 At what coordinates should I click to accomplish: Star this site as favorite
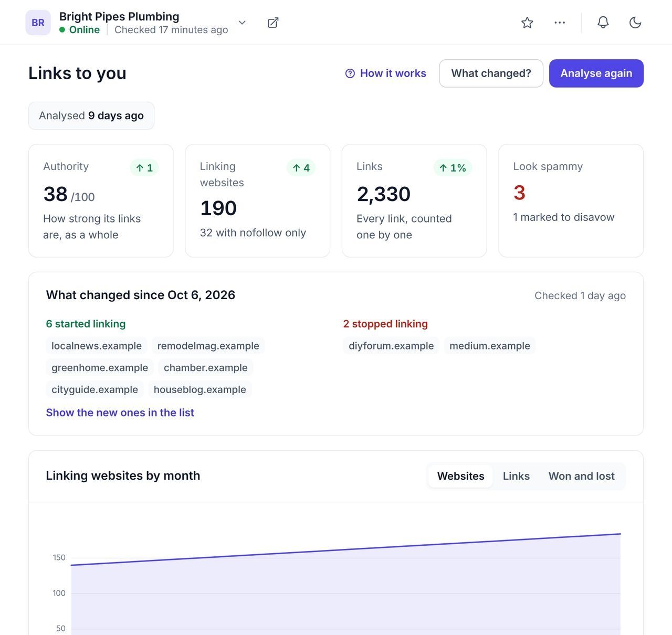coord(527,23)
